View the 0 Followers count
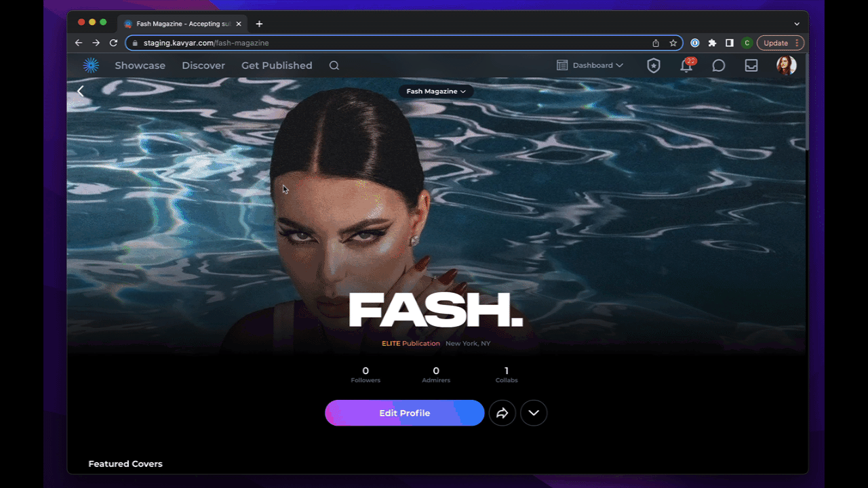 click(366, 375)
